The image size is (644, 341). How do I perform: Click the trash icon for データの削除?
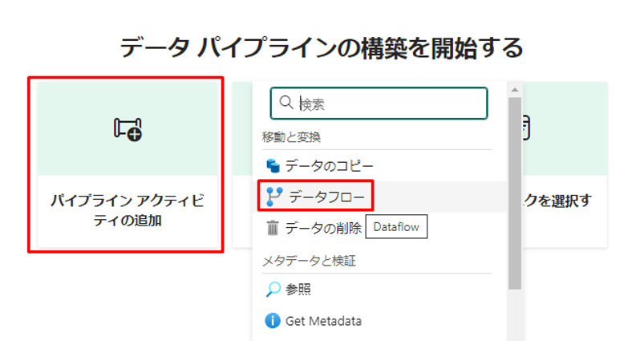click(273, 228)
